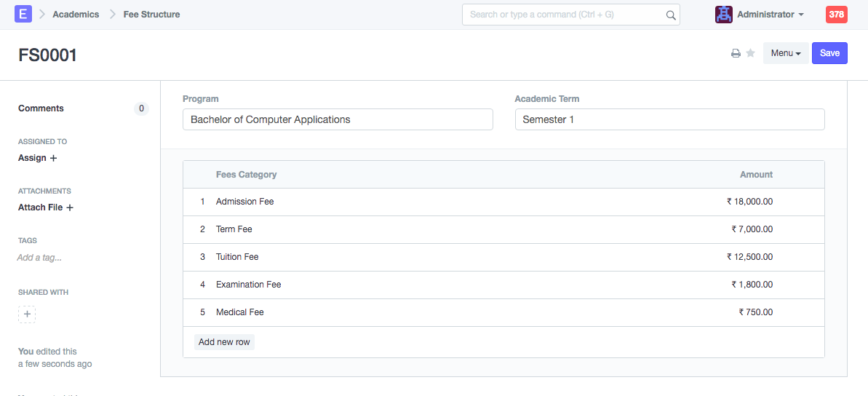The image size is (868, 396).
Task: Click the print icon
Action: coord(736,53)
